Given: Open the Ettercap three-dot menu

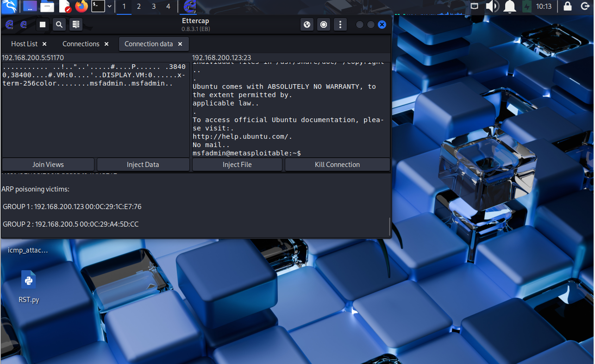Looking at the screenshot, I should pos(340,25).
